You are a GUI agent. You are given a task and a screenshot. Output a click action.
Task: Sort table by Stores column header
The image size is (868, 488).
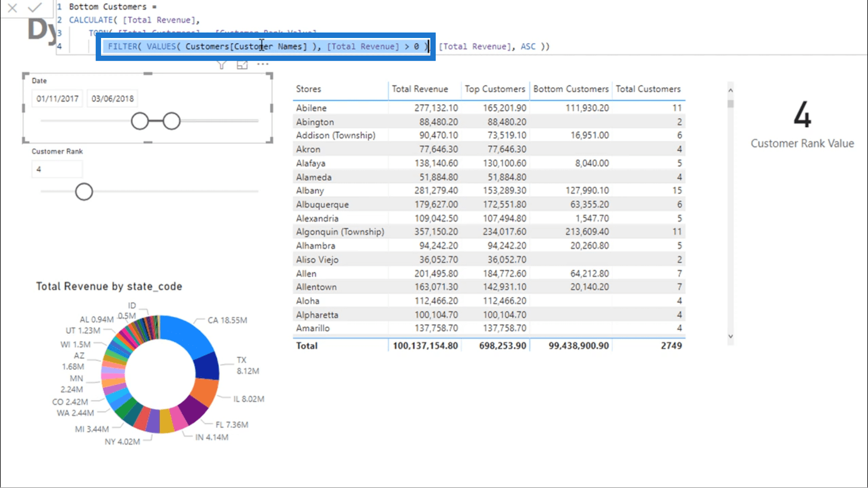coord(308,89)
